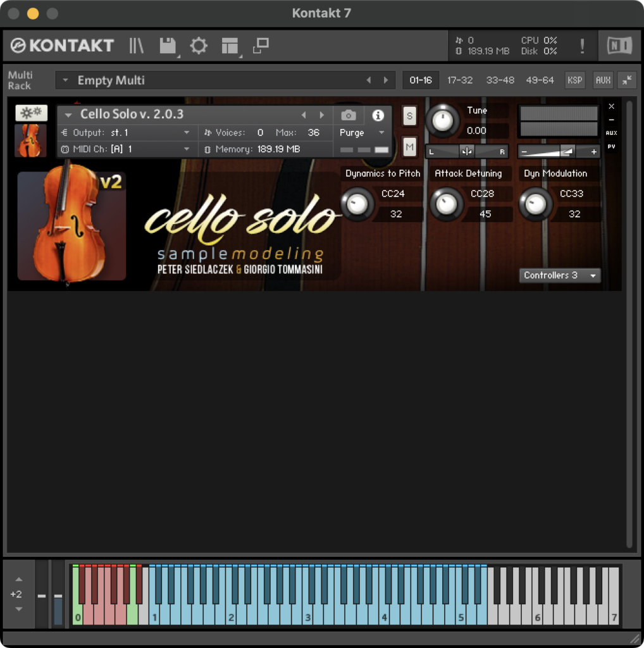Load previous instrument with left arrow

[304, 115]
